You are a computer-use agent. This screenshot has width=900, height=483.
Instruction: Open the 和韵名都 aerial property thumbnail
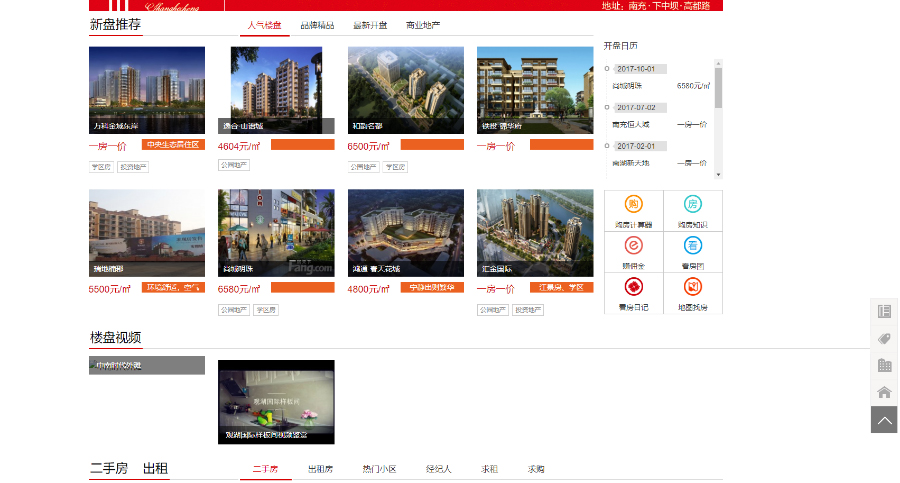coord(406,90)
